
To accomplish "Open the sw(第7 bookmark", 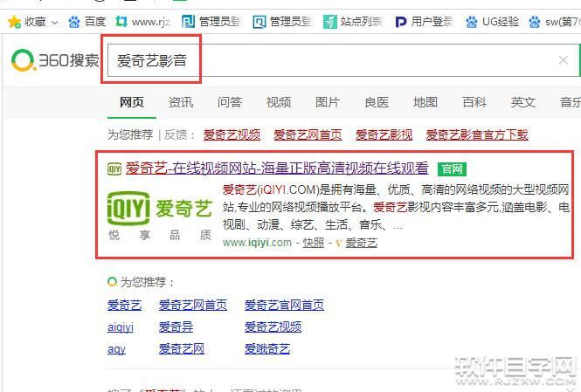I will 555,22.
